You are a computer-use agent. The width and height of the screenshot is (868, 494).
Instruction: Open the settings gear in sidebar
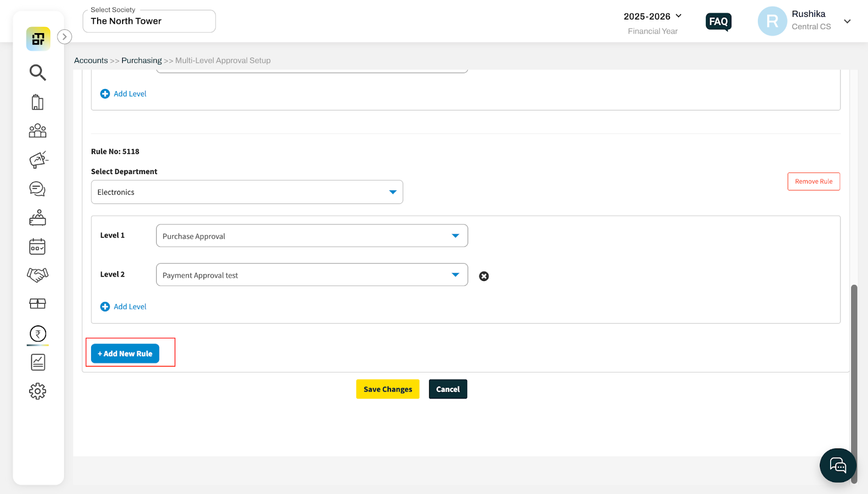pyautogui.click(x=37, y=391)
